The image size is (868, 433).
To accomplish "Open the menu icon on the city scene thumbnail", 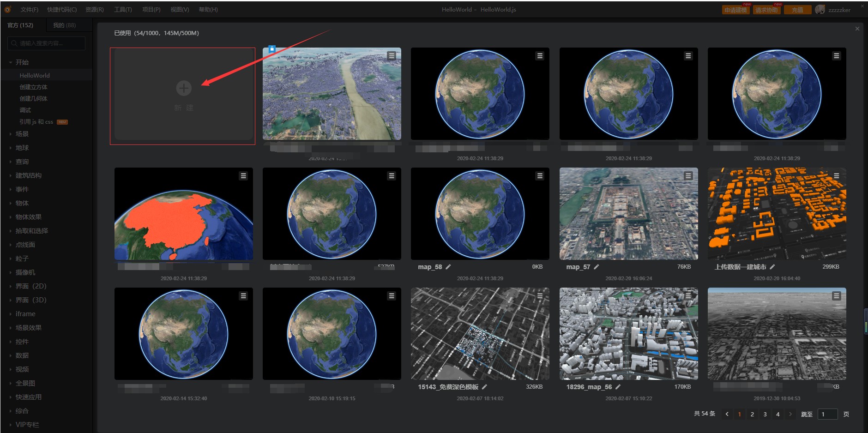I will (392, 56).
